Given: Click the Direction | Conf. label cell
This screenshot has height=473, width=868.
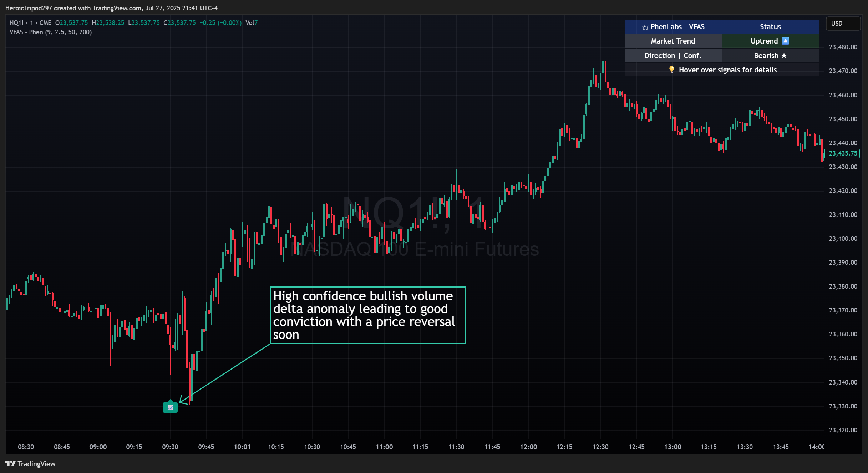Looking at the screenshot, I should pos(673,56).
